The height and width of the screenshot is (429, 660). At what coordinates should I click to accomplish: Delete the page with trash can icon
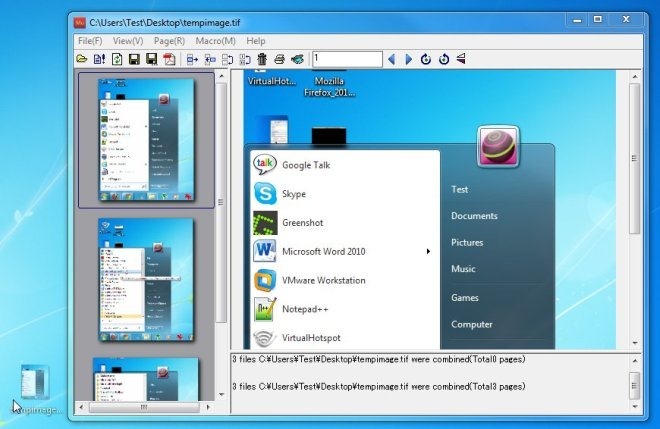[x=262, y=59]
